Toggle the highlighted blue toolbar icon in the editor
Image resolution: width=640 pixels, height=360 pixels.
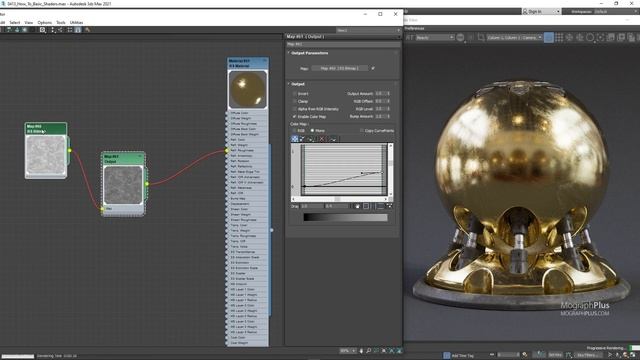tap(78, 30)
